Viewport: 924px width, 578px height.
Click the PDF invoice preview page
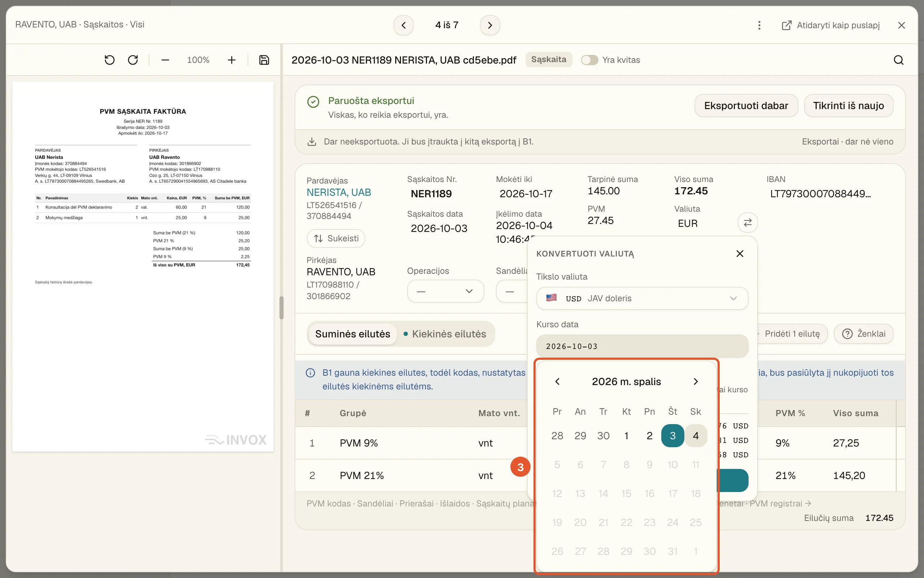coord(143,267)
